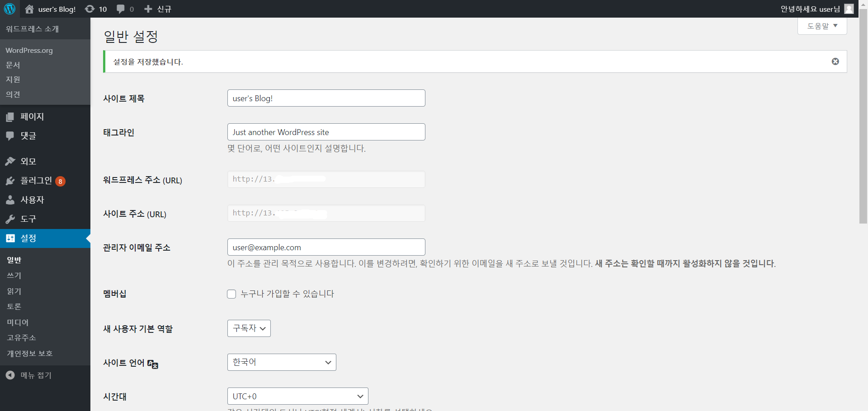The image size is (868, 411).
Task: Click the 태그라인 input field
Action: [326, 132]
